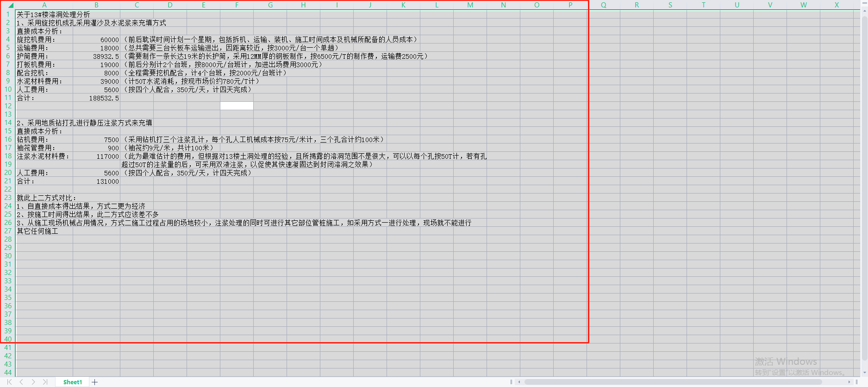Click cell 2、采用地质钻打孔进行静压注浆方式来充填
The height and width of the screenshot is (387, 868).
(84, 123)
